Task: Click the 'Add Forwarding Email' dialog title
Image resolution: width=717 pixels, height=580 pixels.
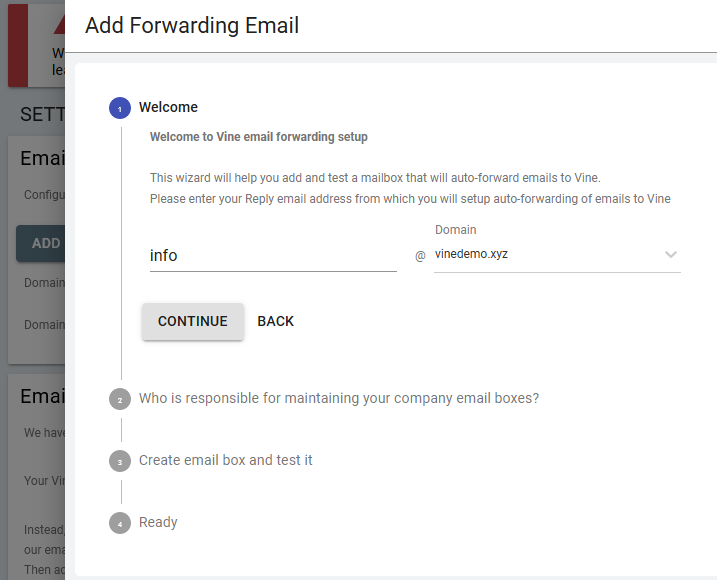Action: pyautogui.click(x=192, y=26)
